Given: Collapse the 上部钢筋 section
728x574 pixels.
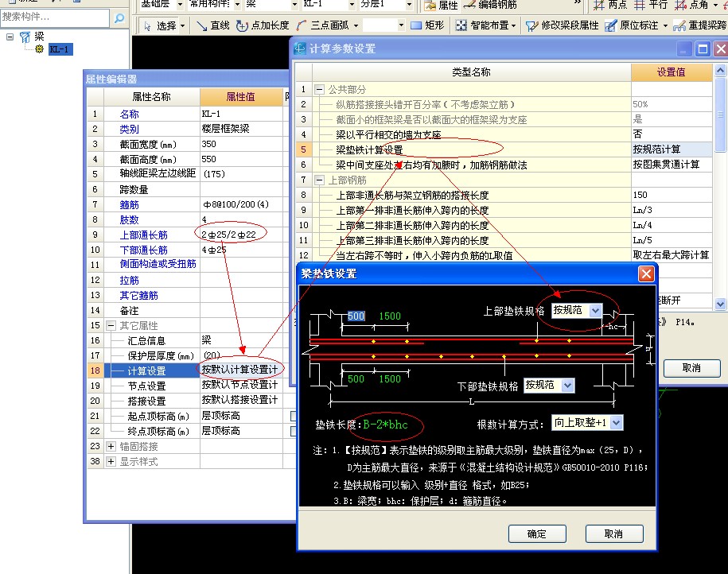Looking at the screenshot, I should coord(319,180).
